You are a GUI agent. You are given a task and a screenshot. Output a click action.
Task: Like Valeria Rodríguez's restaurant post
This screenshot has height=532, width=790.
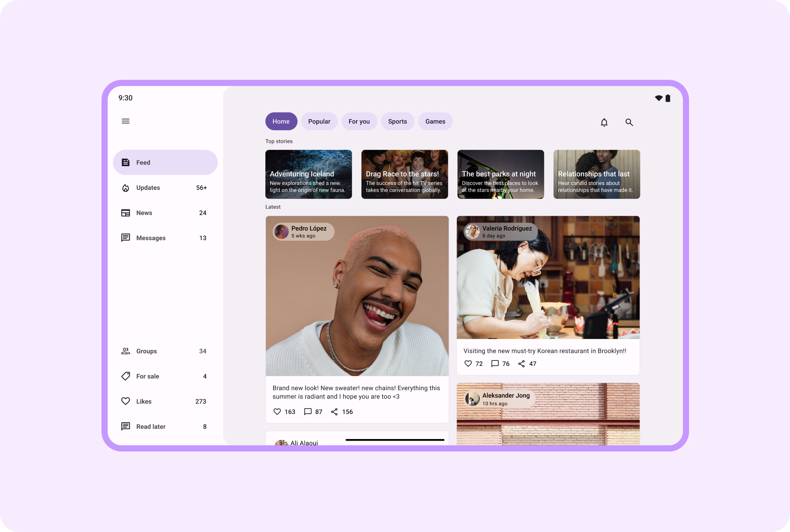point(468,364)
